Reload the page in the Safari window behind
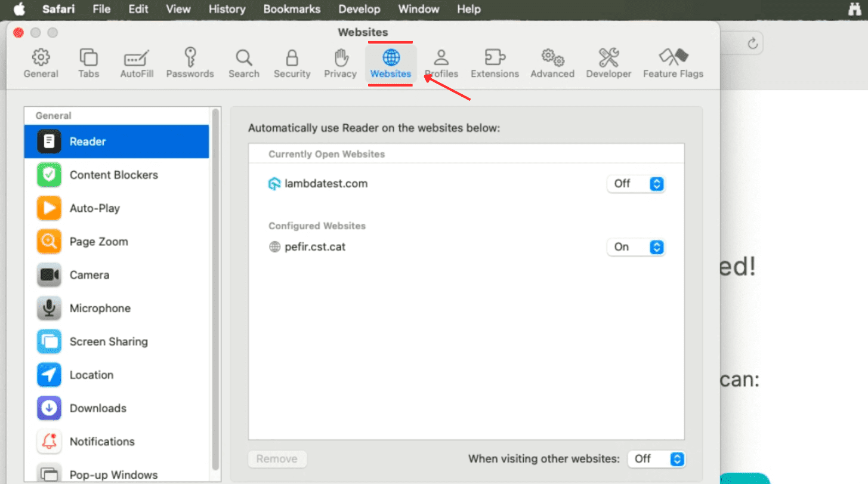Screen dimensions: 868x484 752,43
